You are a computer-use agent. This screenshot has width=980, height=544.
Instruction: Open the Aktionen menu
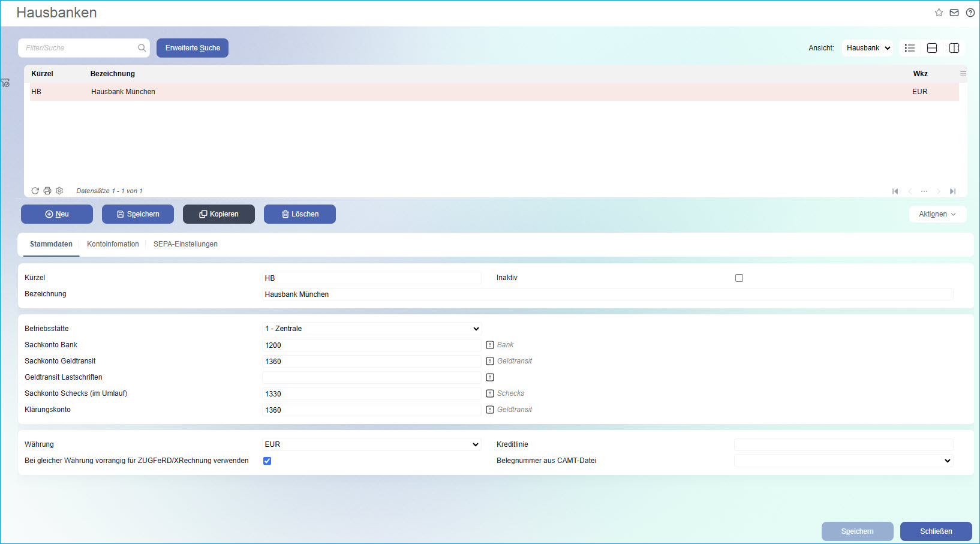point(937,214)
